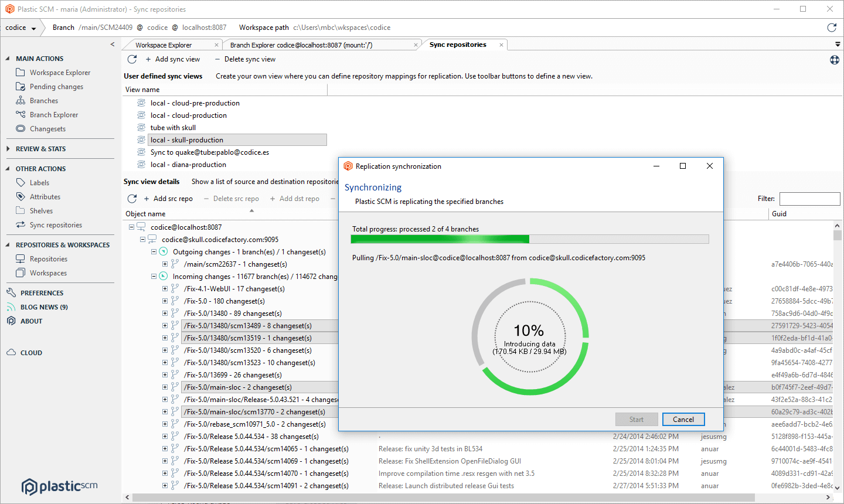Screen dimensions: 844x504
Task: Open BLOG NEWS (9) feed
Action: click(44, 307)
